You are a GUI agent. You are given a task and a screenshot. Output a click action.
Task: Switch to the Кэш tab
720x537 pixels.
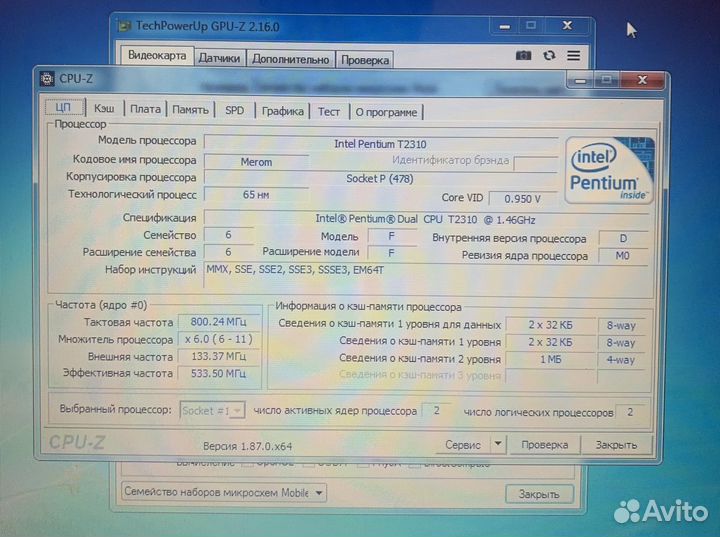click(x=104, y=108)
